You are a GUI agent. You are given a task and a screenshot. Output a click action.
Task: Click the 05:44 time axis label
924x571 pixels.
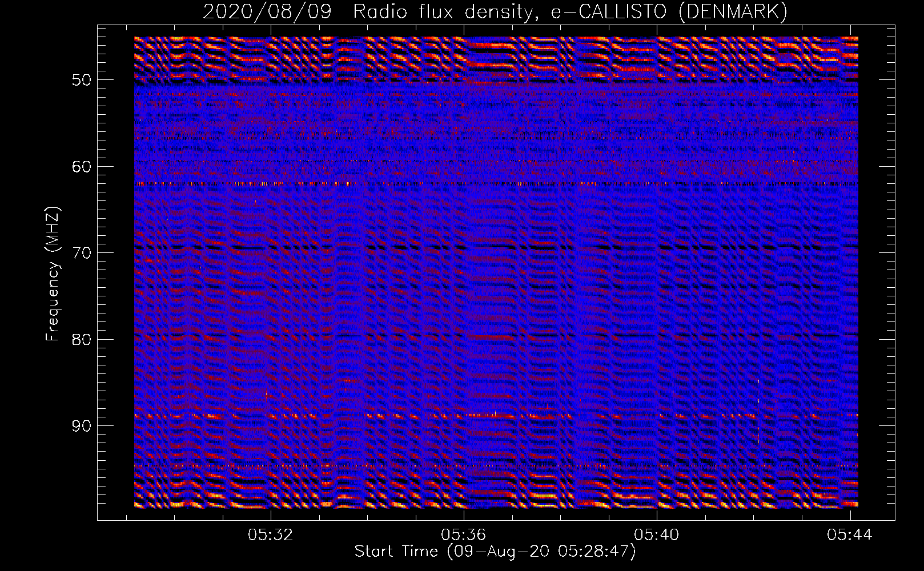point(850,535)
